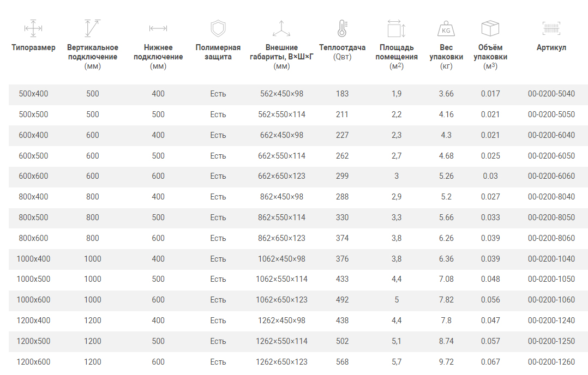The width and height of the screenshot is (588, 375).
Task: Click the size dimensions icon above Типоразмер
Action: (33, 28)
